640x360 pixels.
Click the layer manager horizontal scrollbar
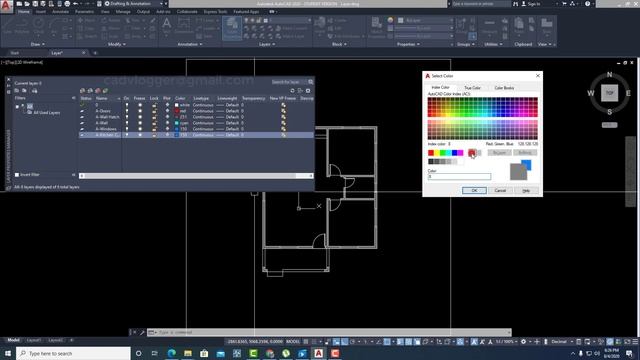pyautogui.click(x=196, y=176)
